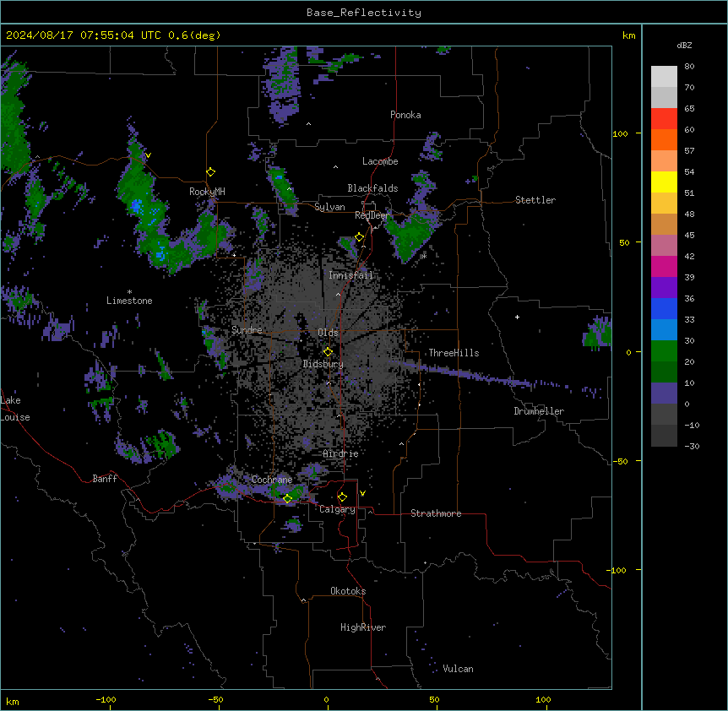Image resolution: width=728 pixels, height=711 pixels.
Task: Click the Lacombe city label
Action: pos(380,161)
